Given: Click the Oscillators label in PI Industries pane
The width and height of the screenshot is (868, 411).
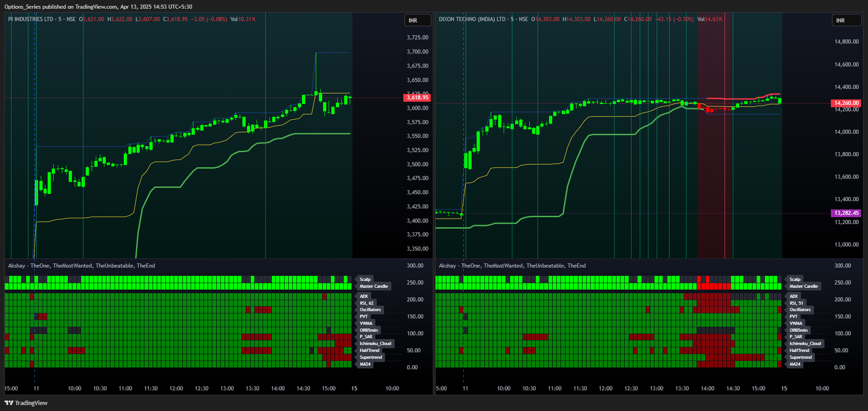Looking at the screenshot, I should click(370, 310).
